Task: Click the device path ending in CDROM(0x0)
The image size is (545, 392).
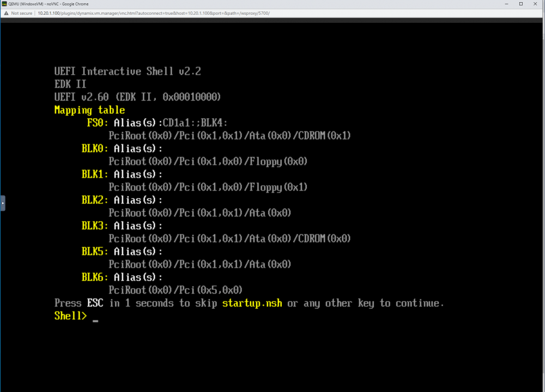Action: pyautogui.click(x=230, y=238)
